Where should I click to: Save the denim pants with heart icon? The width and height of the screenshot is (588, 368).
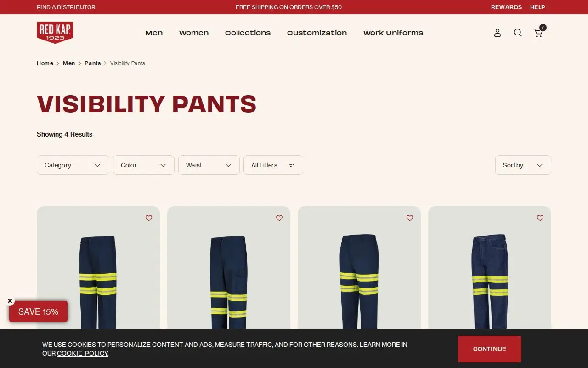(540, 218)
